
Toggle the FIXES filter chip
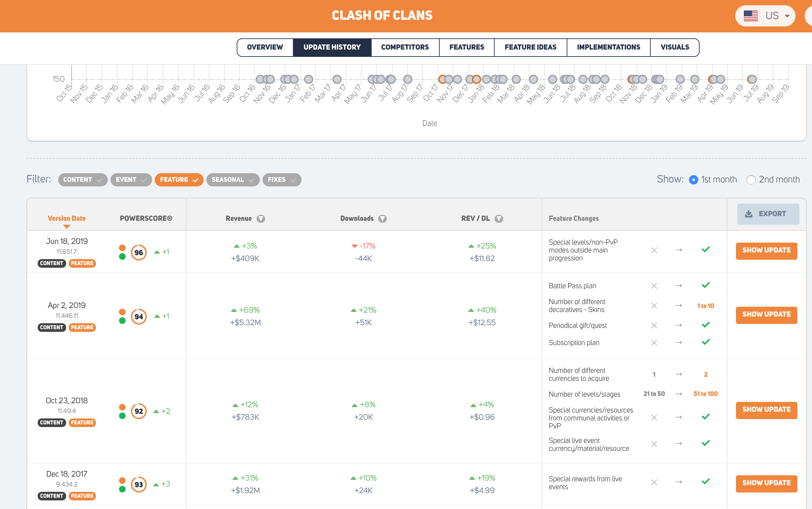[282, 180]
